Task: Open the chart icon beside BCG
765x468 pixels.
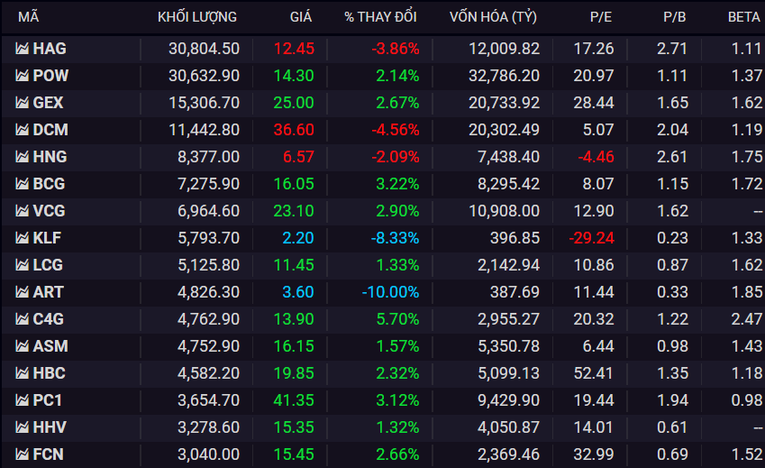Action: pyautogui.click(x=22, y=183)
